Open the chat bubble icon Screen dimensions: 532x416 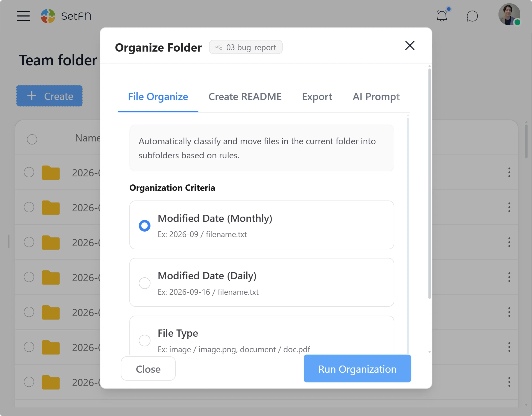click(472, 16)
